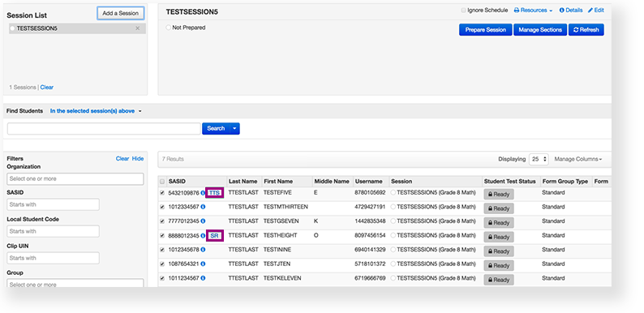Click the info icon beside SASID 5432109876
The image size is (644, 313).
[x=203, y=193]
